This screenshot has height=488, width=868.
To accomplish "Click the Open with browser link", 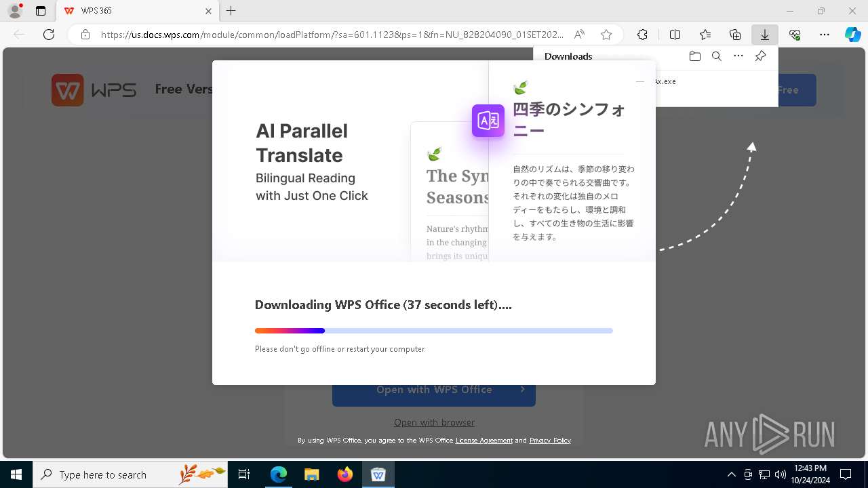I will (x=434, y=422).
